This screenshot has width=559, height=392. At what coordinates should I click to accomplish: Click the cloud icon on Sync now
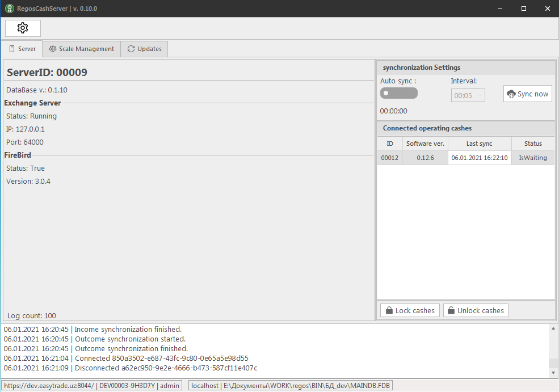(x=511, y=94)
